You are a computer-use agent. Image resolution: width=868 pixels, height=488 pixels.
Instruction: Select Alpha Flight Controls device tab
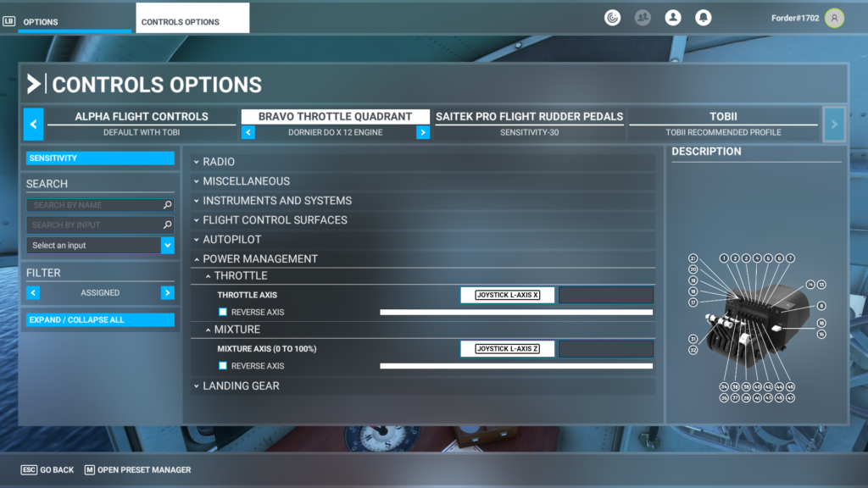pyautogui.click(x=142, y=116)
